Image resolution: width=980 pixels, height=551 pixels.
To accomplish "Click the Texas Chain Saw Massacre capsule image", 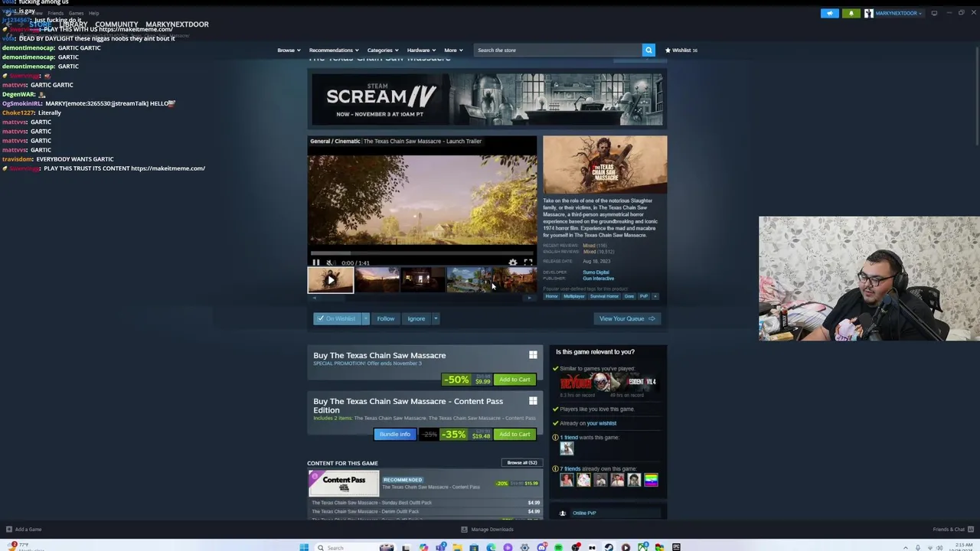I will click(605, 165).
